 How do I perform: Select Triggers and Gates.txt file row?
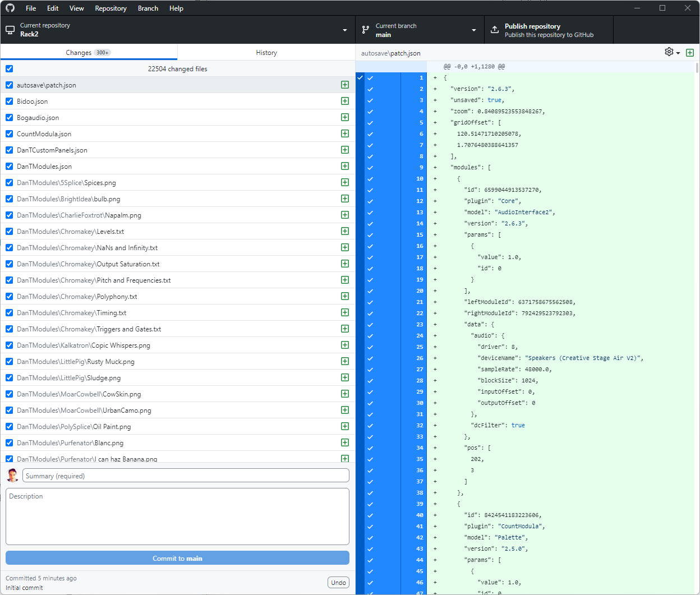(x=177, y=329)
